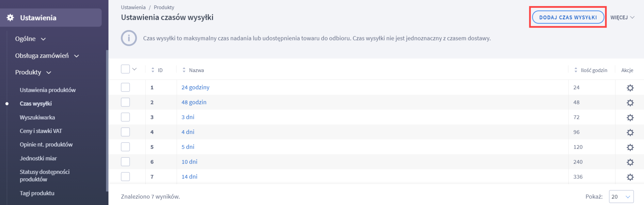Sort by Ilość godzin column arrows
The width and height of the screenshot is (644, 205).
(x=576, y=70)
